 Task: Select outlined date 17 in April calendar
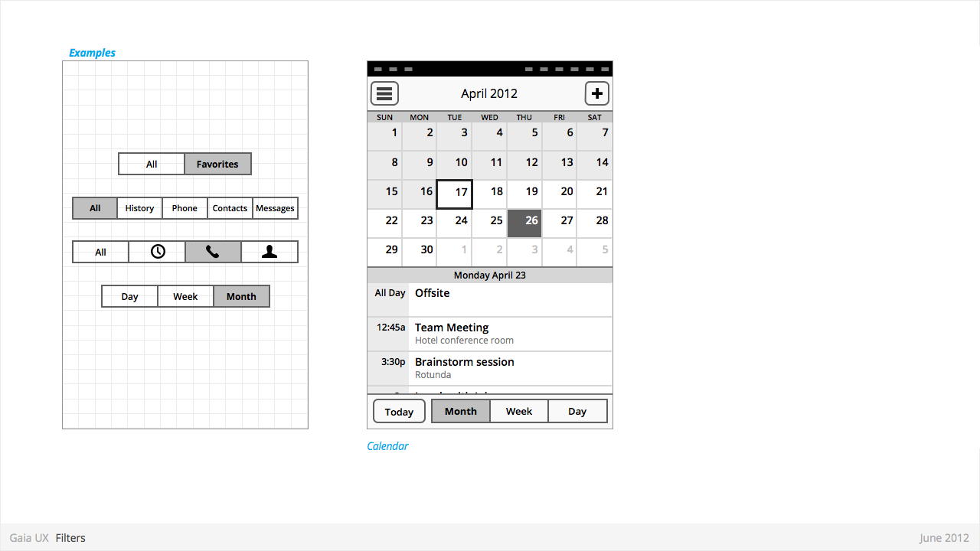coord(454,194)
